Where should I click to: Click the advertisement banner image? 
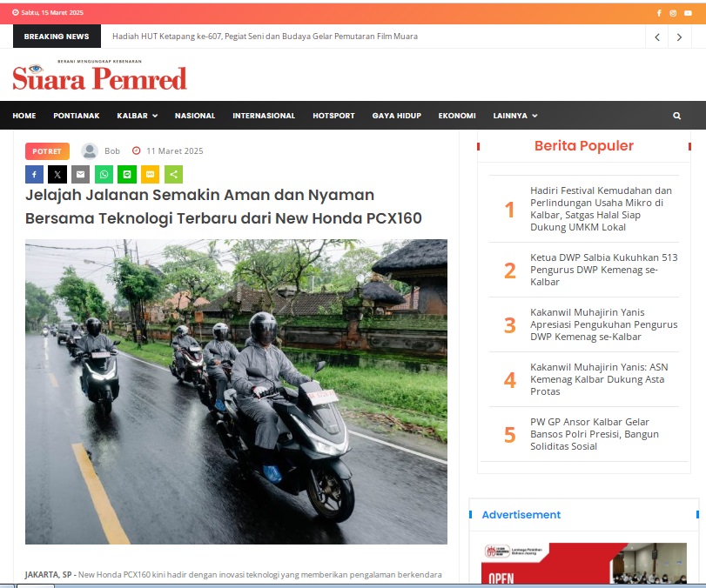coord(584,564)
